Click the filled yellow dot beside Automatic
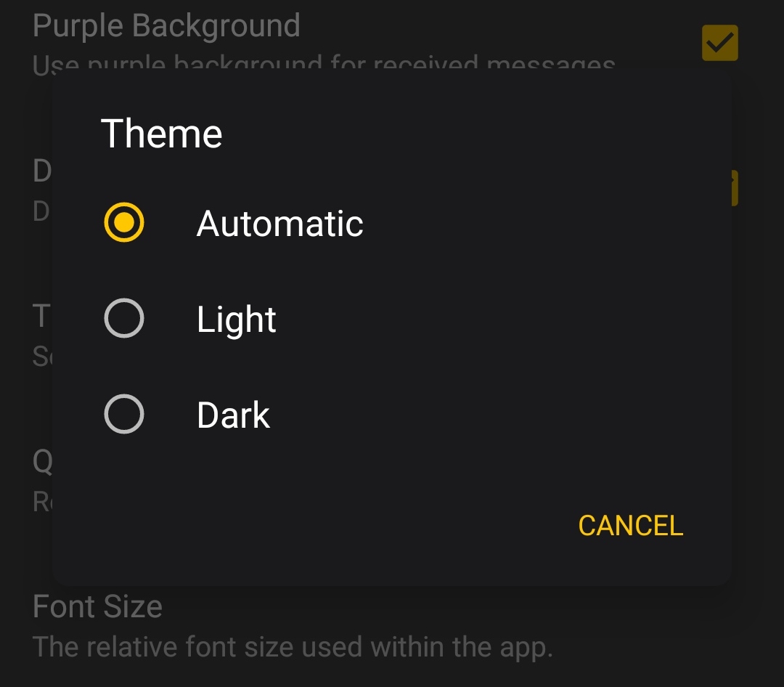 tap(124, 222)
